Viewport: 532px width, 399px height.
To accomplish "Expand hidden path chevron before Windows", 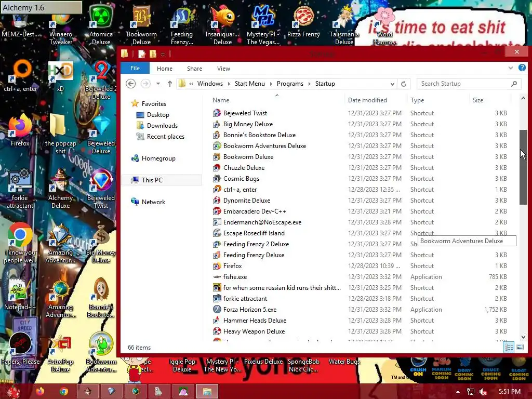I will 191,84.
